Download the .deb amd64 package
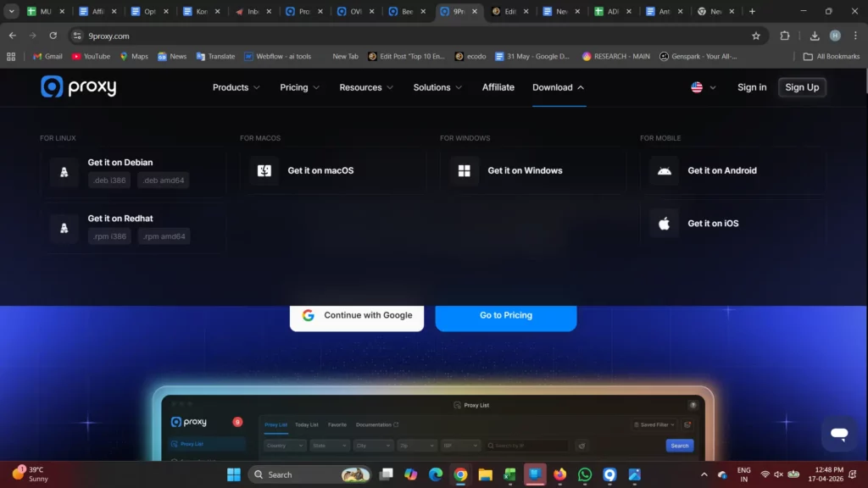 click(x=164, y=180)
